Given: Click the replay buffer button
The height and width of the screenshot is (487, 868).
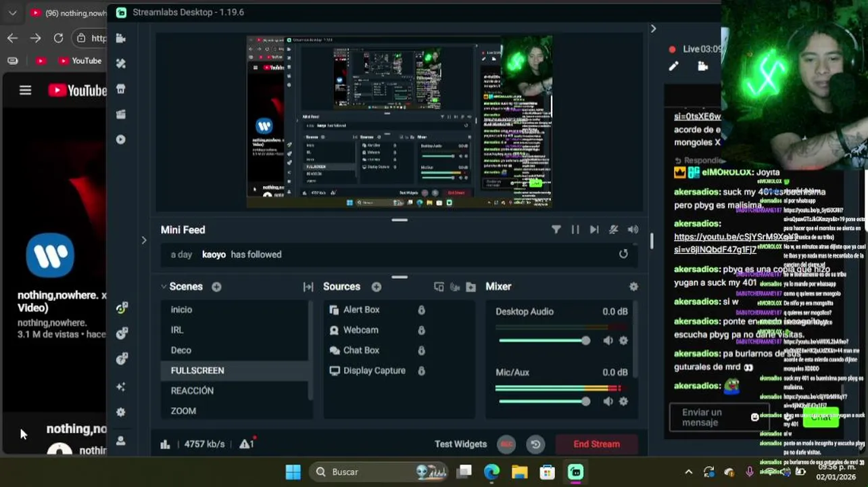Looking at the screenshot, I should pyautogui.click(x=535, y=444).
